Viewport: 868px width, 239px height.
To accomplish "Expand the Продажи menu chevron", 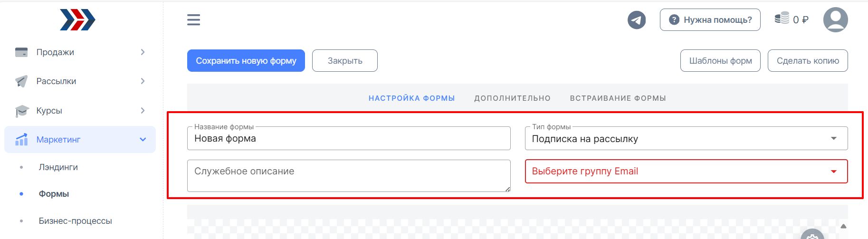I will pos(143,52).
